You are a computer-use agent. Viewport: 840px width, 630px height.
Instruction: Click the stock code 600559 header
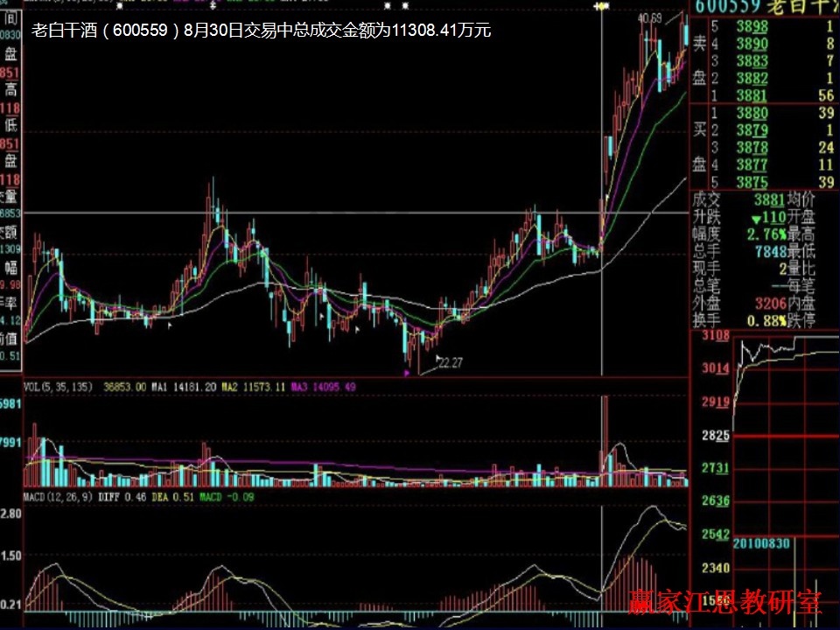click(729, 7)
